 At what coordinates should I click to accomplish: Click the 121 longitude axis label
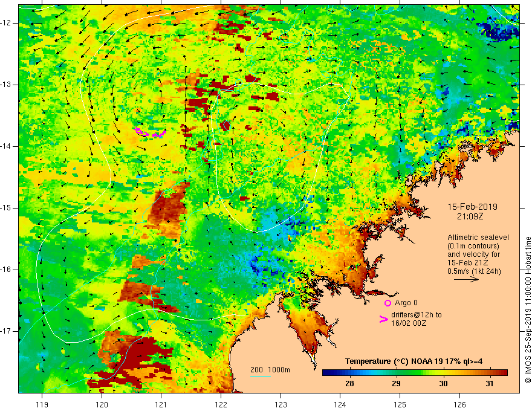tap(161, 405)
